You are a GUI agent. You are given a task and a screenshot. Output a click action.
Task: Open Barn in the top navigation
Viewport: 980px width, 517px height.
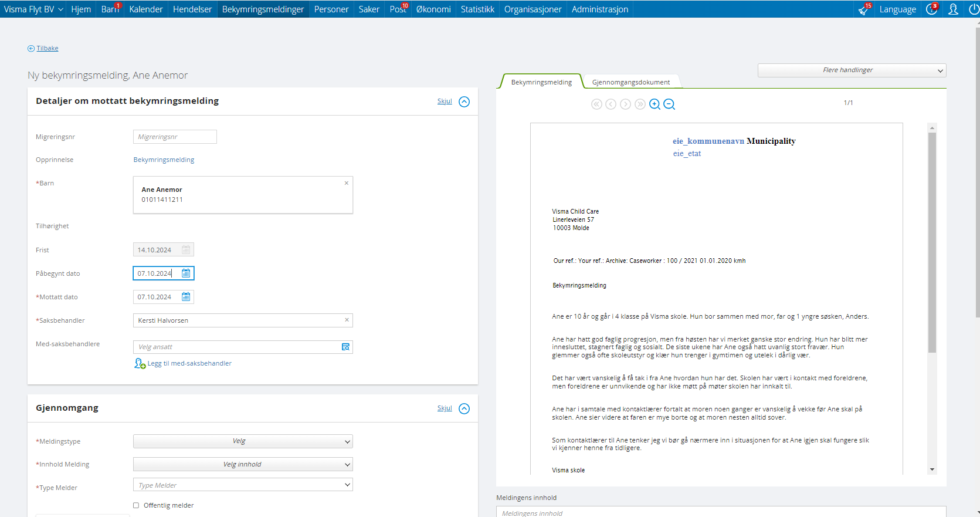110,9
